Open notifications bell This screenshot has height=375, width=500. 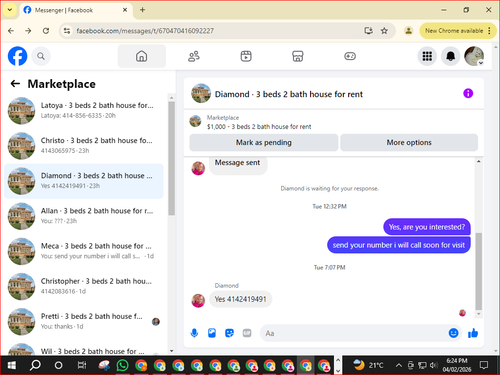(451, 56)
